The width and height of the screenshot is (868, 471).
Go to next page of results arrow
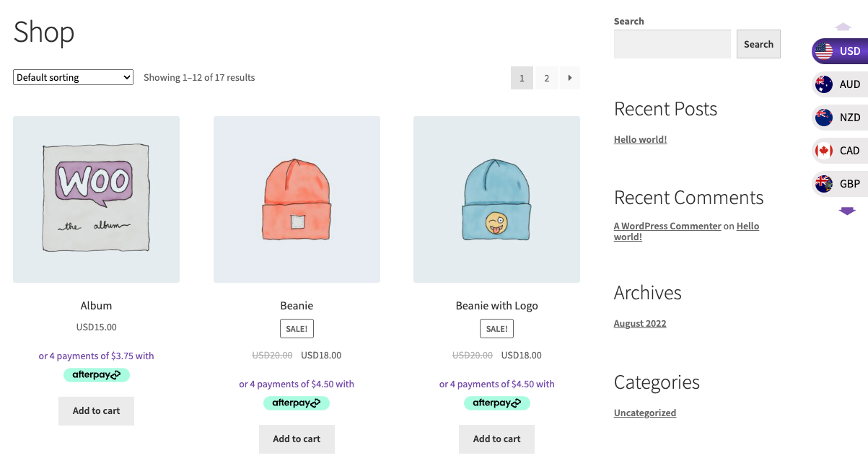tap(569, 78)
